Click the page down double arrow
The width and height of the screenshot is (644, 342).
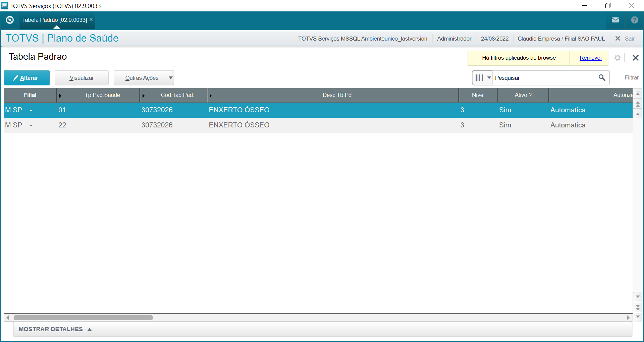(x=638, y=307)
